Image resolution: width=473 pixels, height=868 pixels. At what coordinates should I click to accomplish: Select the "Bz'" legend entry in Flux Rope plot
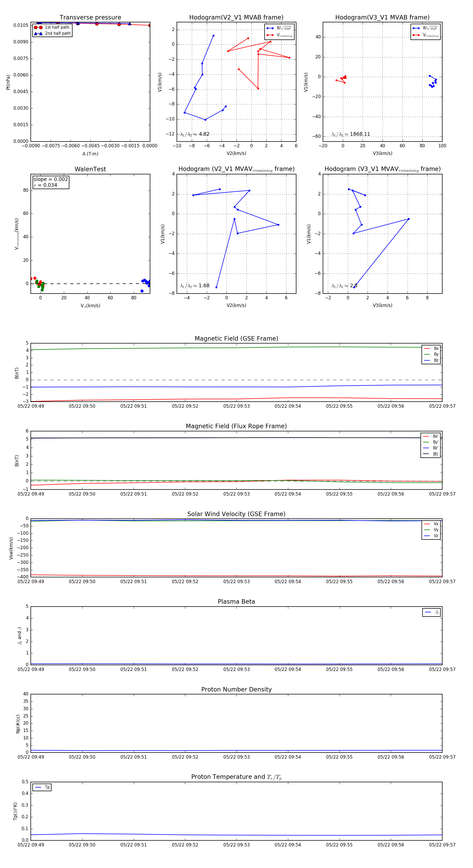coord(431,448)
